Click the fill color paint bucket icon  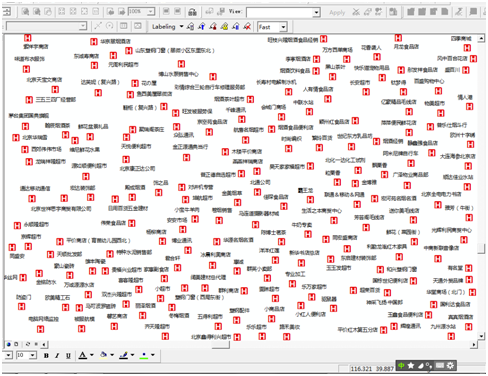click(x=104, y=355)
